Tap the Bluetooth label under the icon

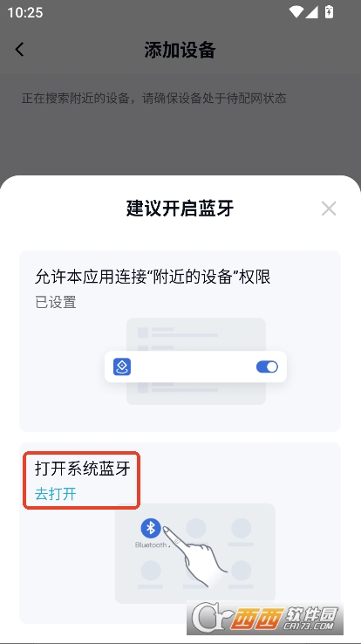(x=151, y=545)
